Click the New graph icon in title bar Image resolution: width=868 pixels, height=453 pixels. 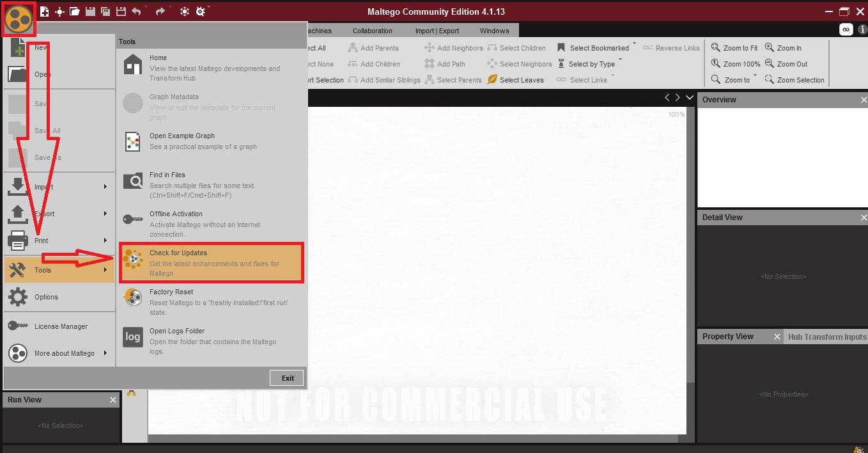point(44,12)
